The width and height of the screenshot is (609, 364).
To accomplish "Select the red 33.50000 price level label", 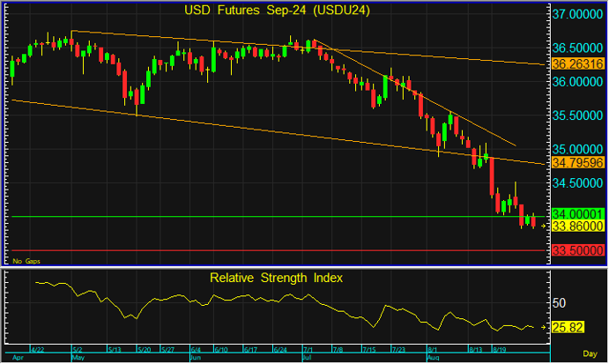I will click(x=578, y=250).
